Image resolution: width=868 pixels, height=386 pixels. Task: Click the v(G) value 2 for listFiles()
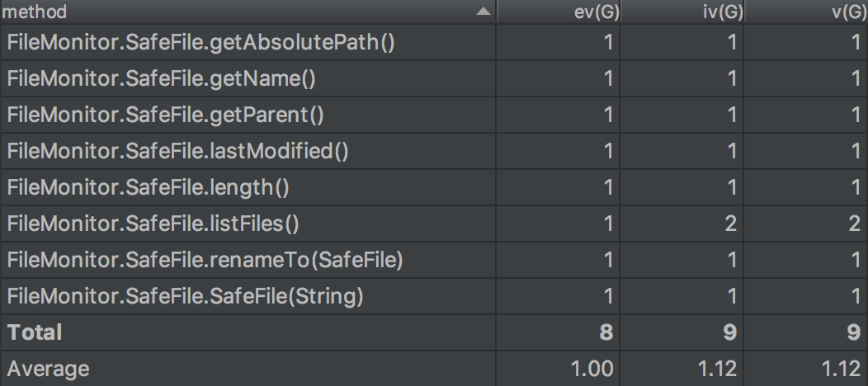click(856, 224)
